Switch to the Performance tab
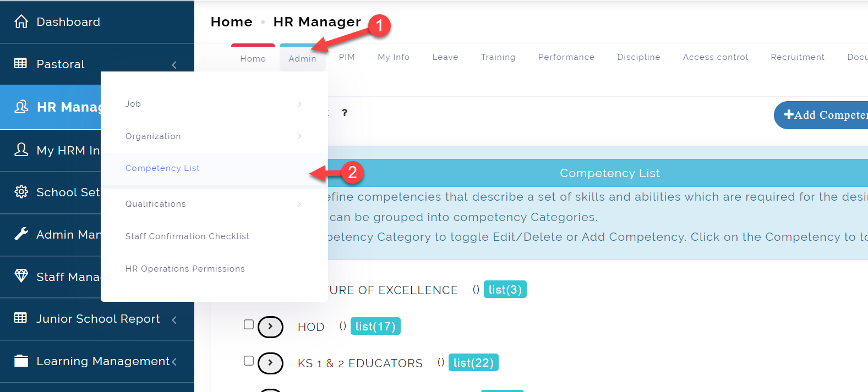The height and width of the screenshot is (392, 868). 566,57
